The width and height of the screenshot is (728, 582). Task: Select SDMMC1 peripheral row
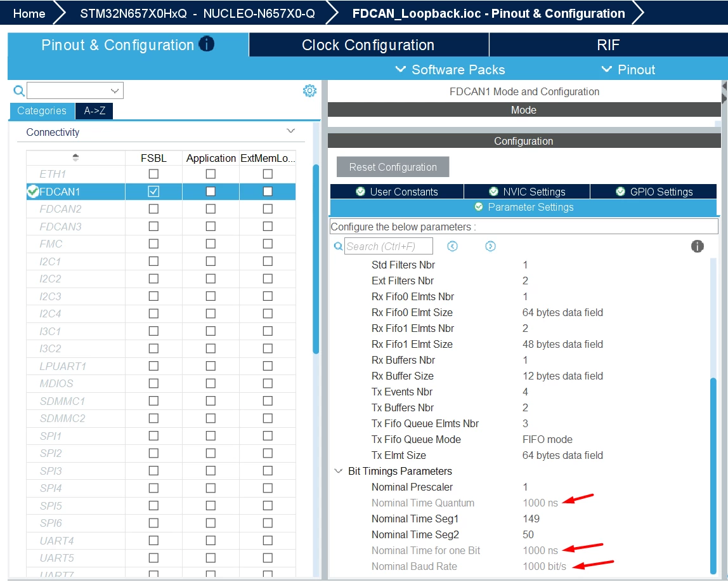tap(62, 400)
